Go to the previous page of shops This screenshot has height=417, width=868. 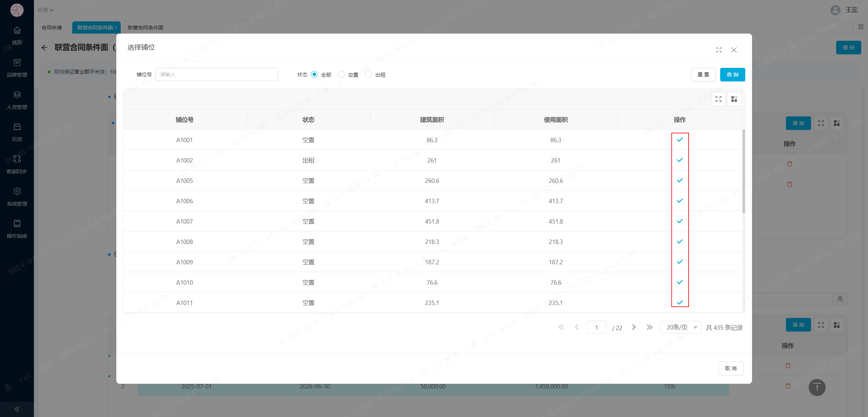click(577, 327)
